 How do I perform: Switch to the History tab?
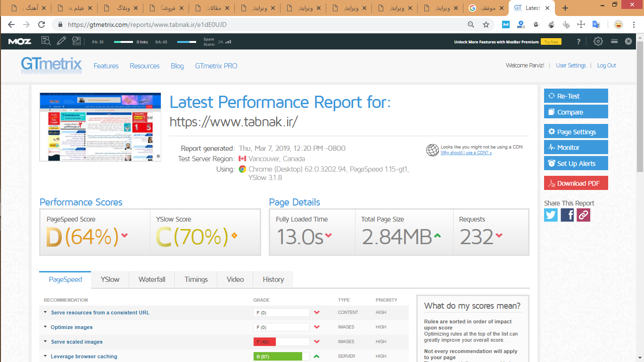pyautogui.click(x=273, y=279)
